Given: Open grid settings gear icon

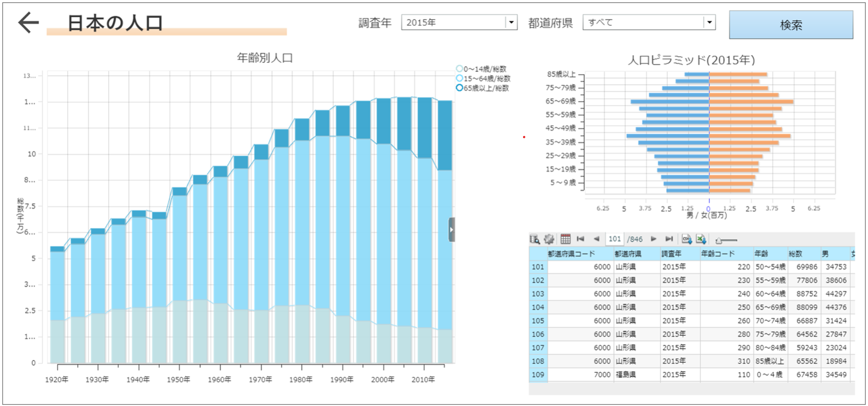Looking at the screenshot, I should pos(549,239).
